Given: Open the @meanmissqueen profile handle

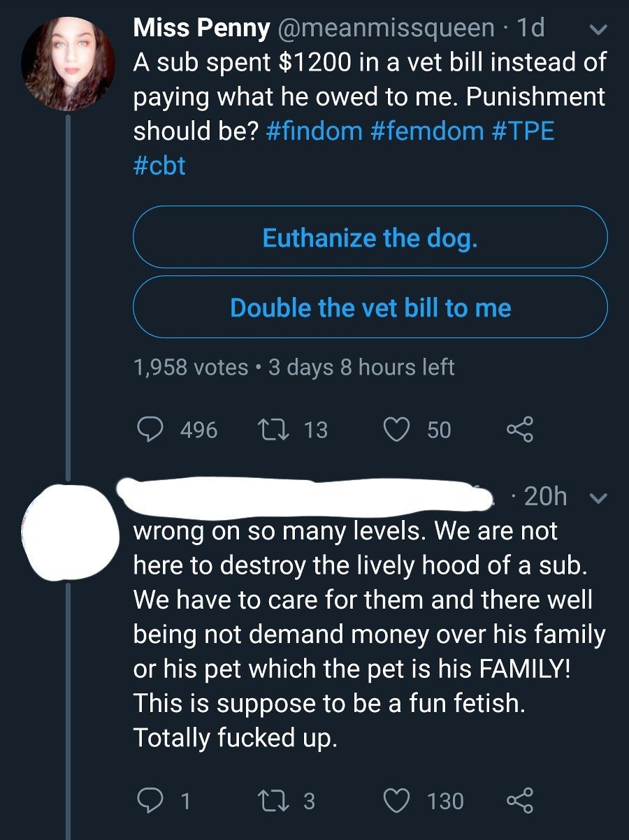Looking at the screenshot, I should [x=385, y=28].
